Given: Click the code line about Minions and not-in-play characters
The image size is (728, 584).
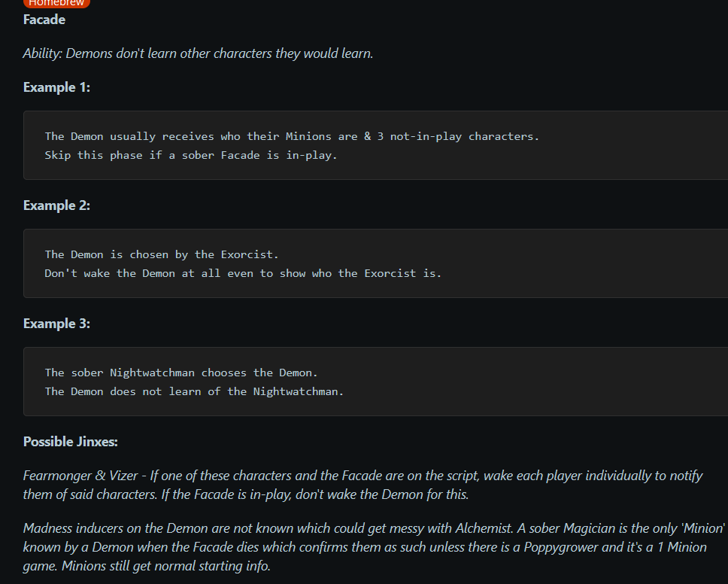Looking at the screenshot, I should point(292,136).
